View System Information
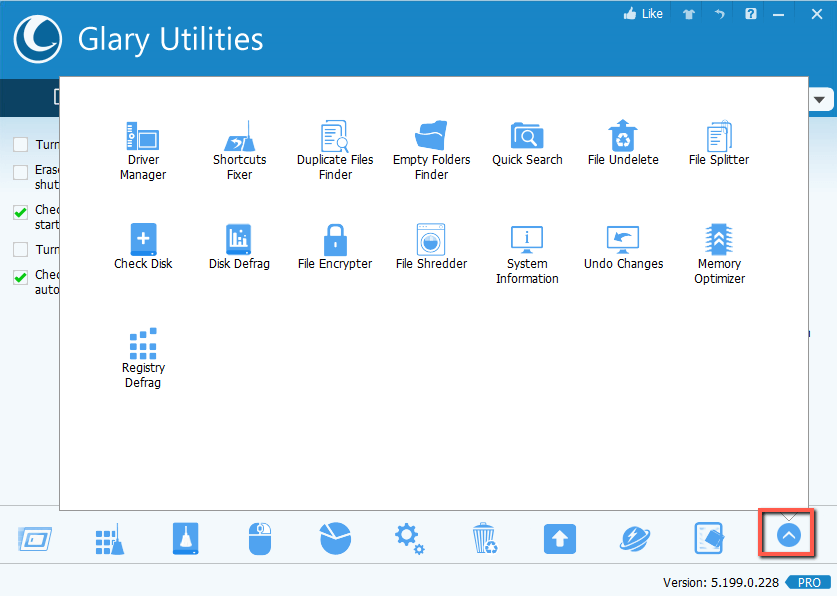 (527, 255)
